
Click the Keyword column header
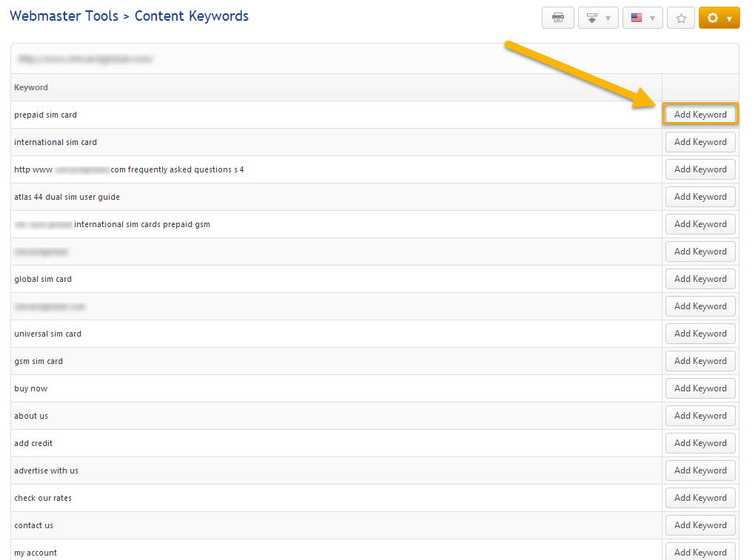pyautogui.click(x=31, y=87)
